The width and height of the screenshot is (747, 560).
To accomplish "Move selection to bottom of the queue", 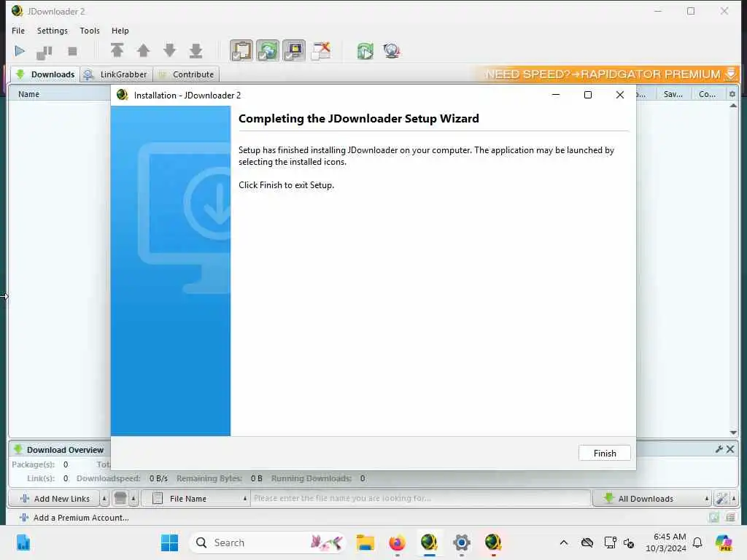I will 196,50.
